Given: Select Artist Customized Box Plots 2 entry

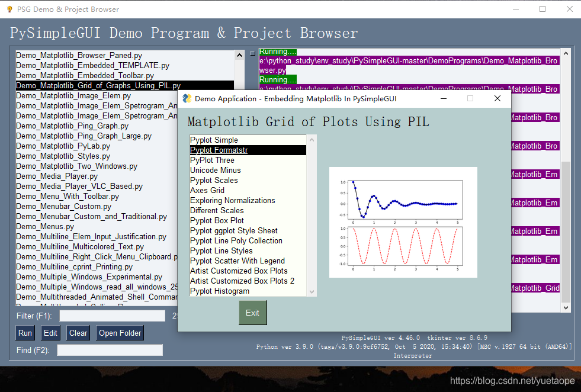Looking at the screenshot, I should click(248, 281).
